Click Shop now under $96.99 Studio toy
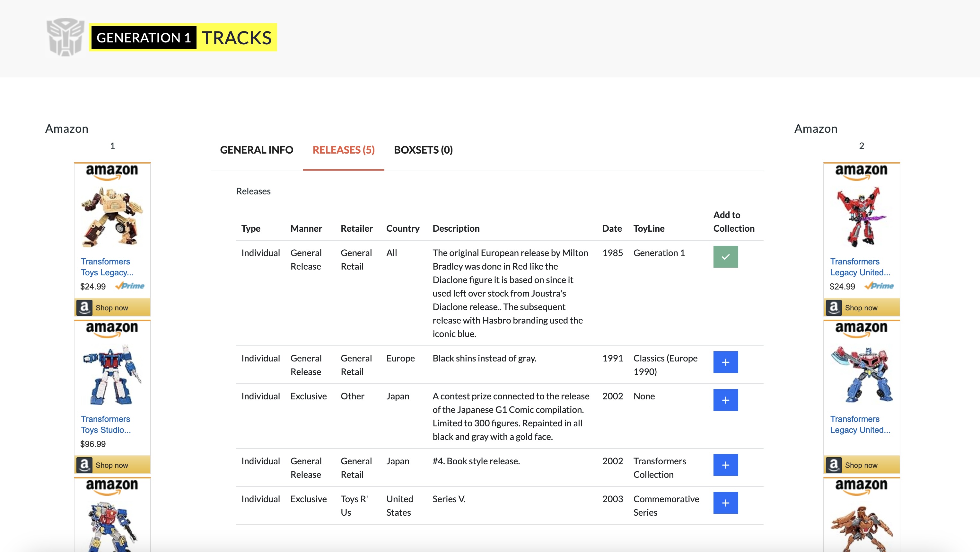 (112, 465)
